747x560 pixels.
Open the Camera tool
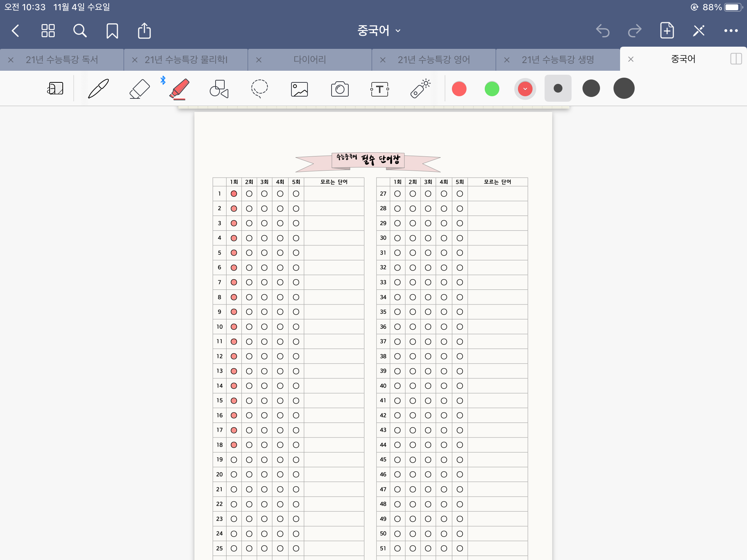click(x=340, y=89)
